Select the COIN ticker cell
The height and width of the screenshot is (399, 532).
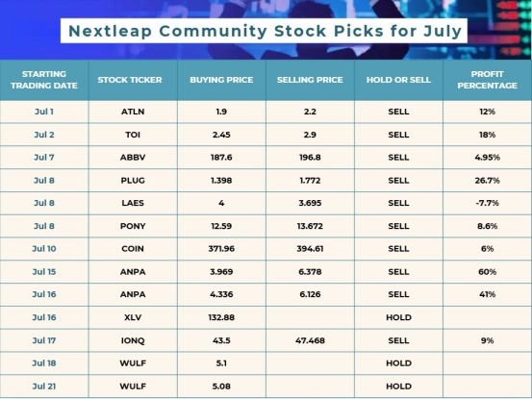[x=133, y=249]
